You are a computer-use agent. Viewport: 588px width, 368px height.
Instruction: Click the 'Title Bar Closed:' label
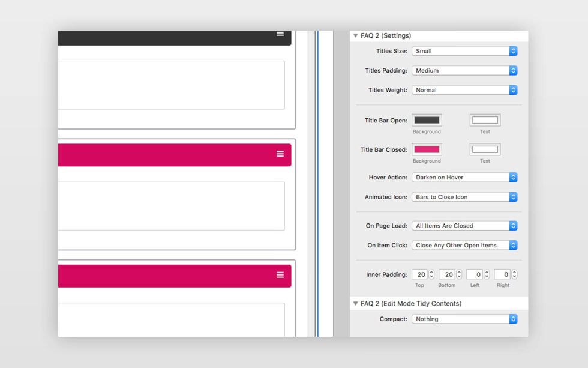383,149
